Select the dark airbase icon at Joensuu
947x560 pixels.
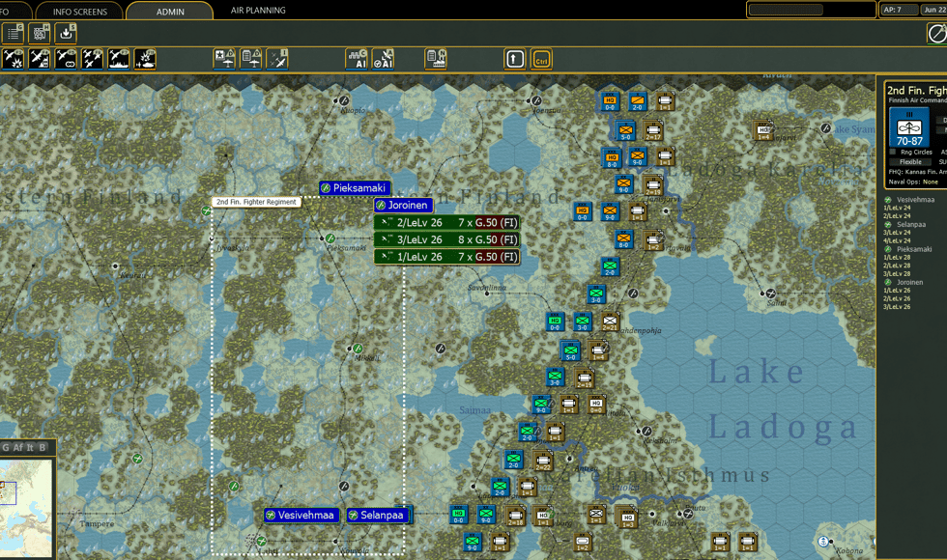(535, 100)
